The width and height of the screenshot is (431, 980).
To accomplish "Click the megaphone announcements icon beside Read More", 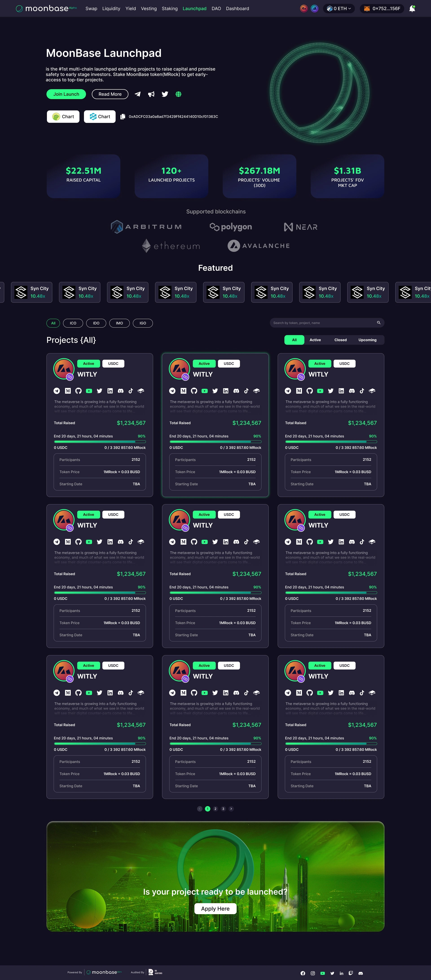I will tap(151, 94).
